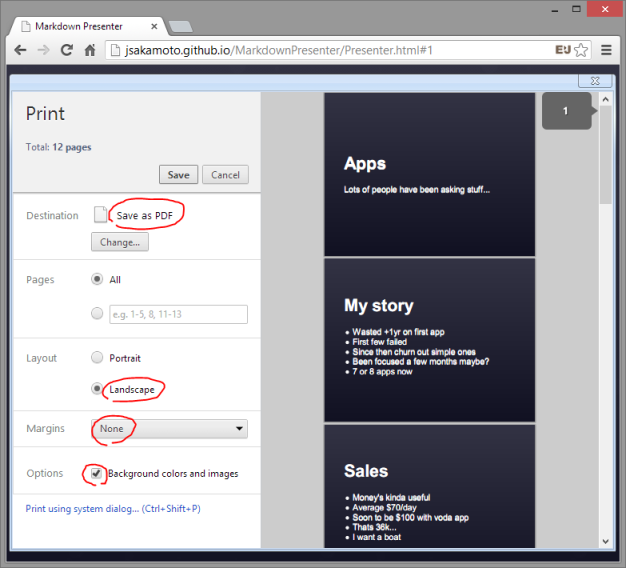The image size is (626, 568).
Task: Click Cancel in the print dialog
Action: (225, 175)
